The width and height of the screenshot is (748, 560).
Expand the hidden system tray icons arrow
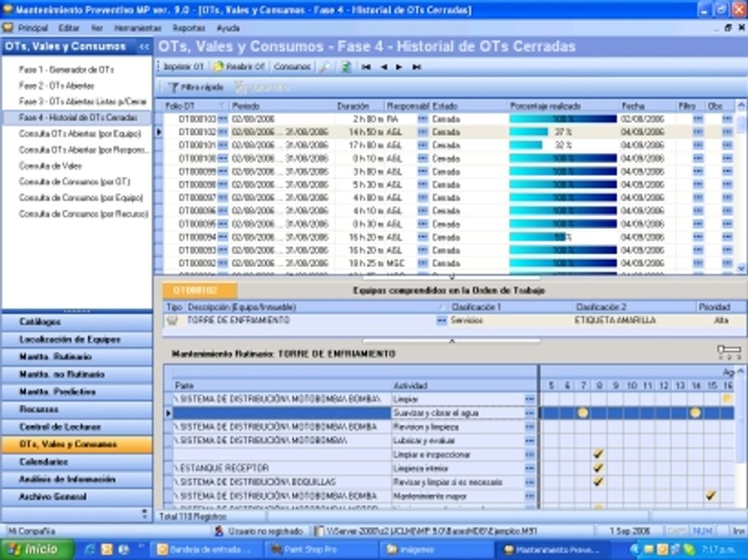(x=634, y=550)
